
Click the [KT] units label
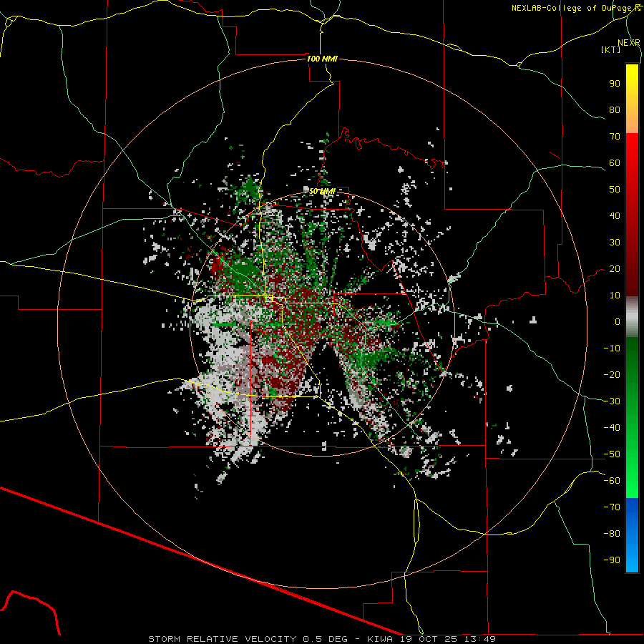pos(611,49)
